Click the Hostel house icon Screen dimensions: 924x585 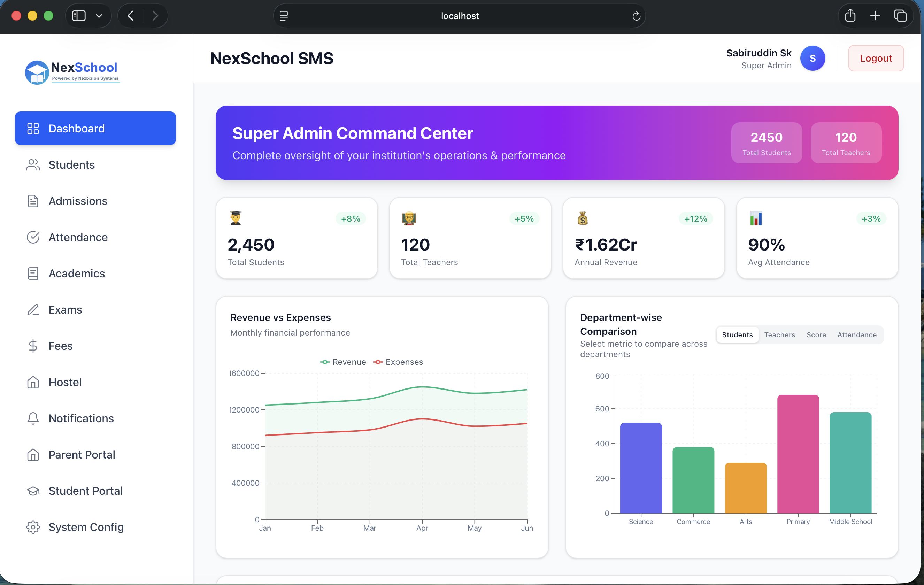pyautogui.click(x=33, y=382)
